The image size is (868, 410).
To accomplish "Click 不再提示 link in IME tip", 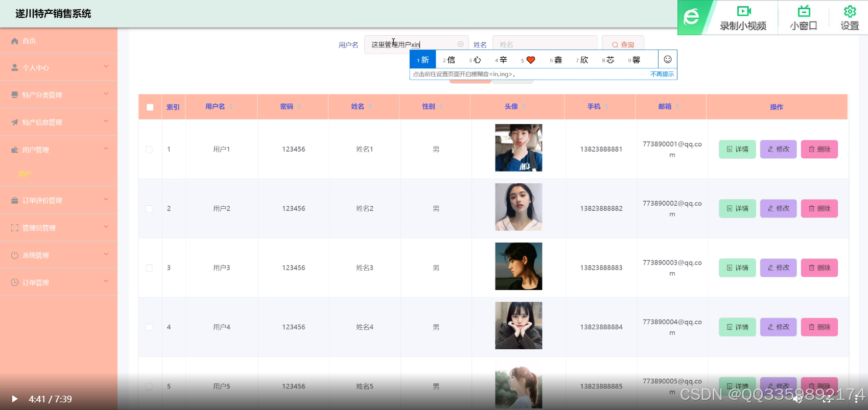I will pyautogui.click(x=662, y=74).
